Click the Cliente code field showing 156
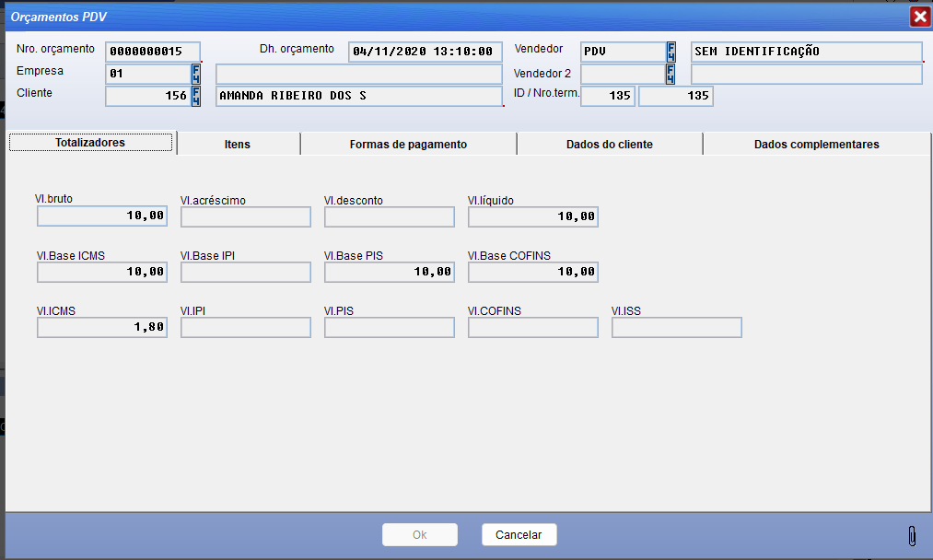Viewport: 933px width, 560px height. point(148,96)
